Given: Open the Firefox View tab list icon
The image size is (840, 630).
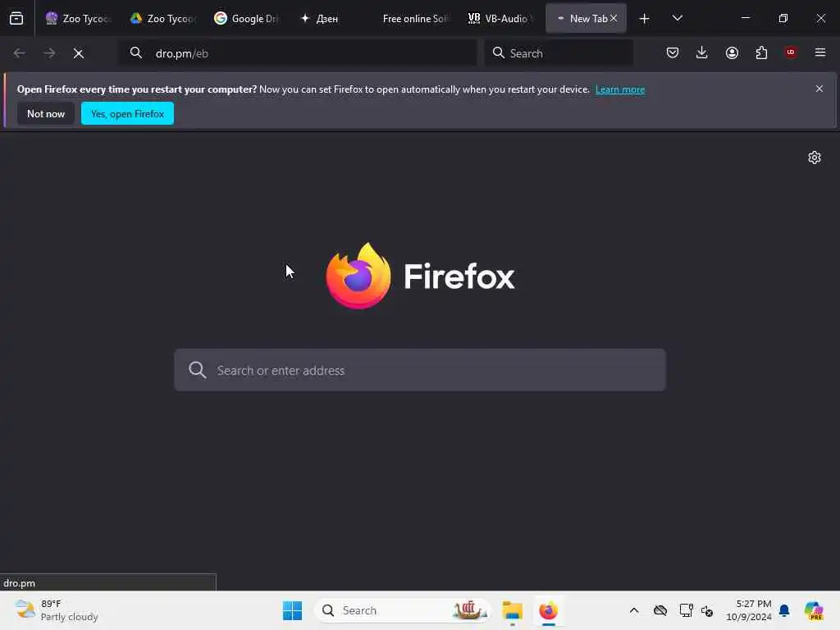Looking at the screenshot, I should 16,18.
